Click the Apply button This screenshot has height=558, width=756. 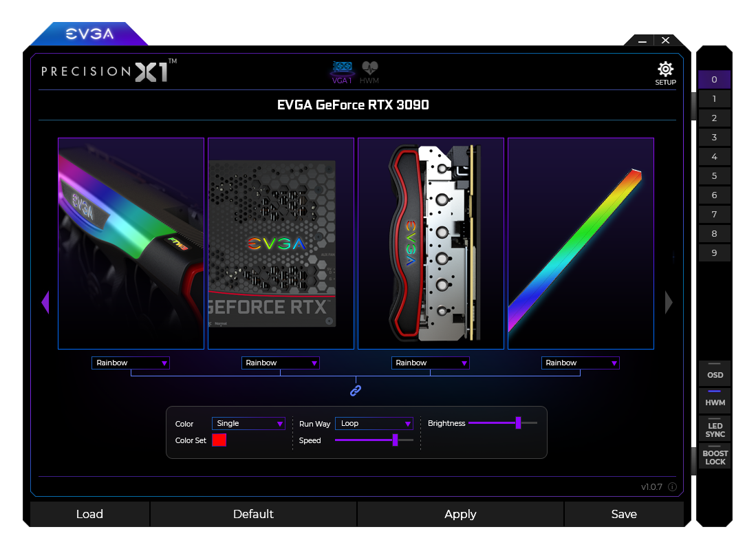tap(460, 514)
